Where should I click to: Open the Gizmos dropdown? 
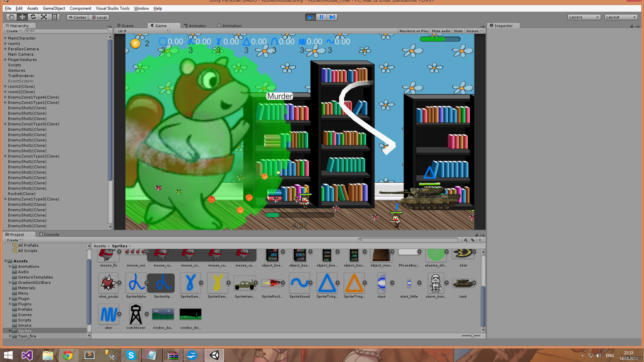(x=474, y=31)
